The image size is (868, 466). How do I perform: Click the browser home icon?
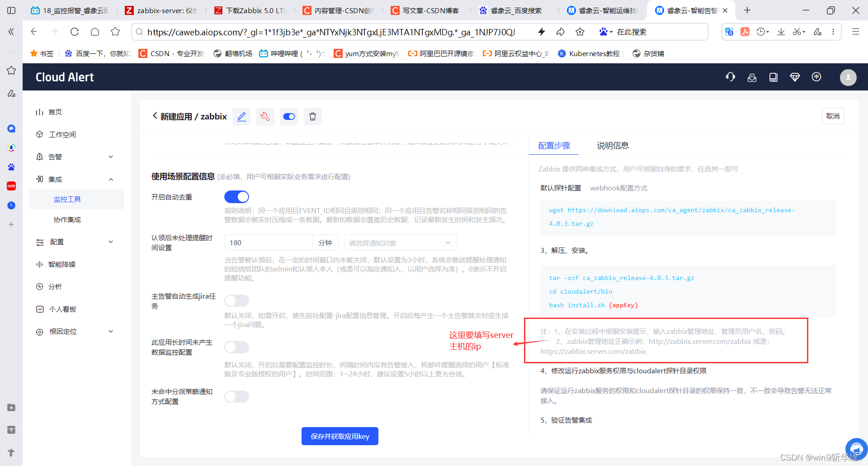[x=95, y=32]
